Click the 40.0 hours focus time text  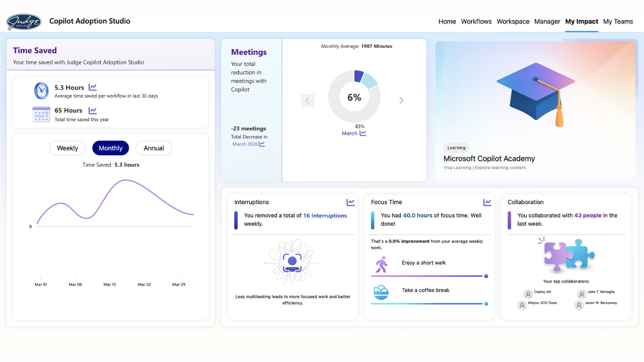click(418, 215)
